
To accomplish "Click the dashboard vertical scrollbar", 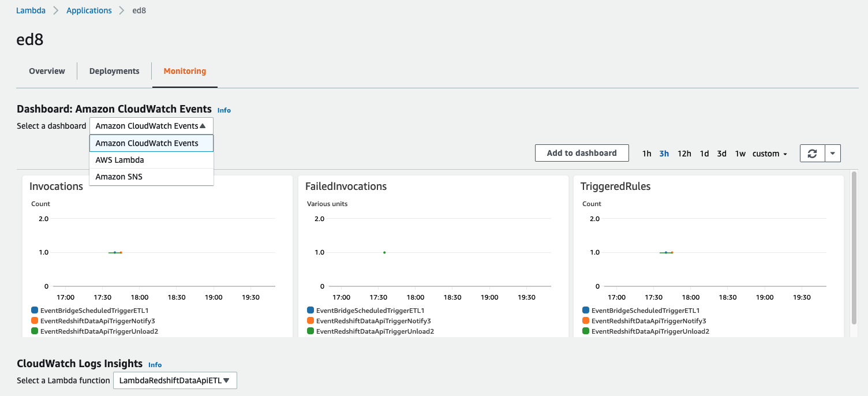I will [854, 248].
